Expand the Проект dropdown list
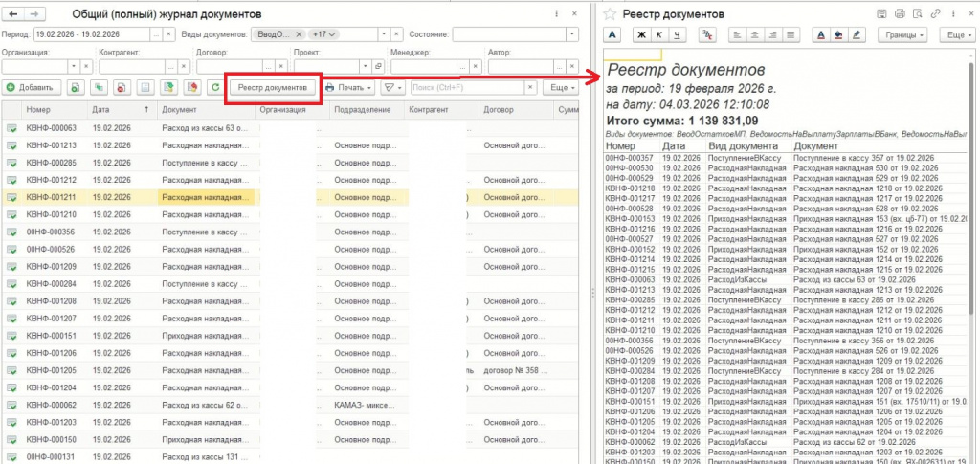Viewport: 980px width, 464px height. click(365, 66)
